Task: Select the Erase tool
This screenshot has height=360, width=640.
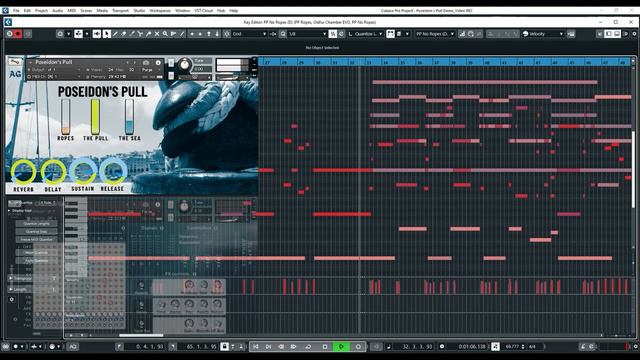Action: point(123,34)
